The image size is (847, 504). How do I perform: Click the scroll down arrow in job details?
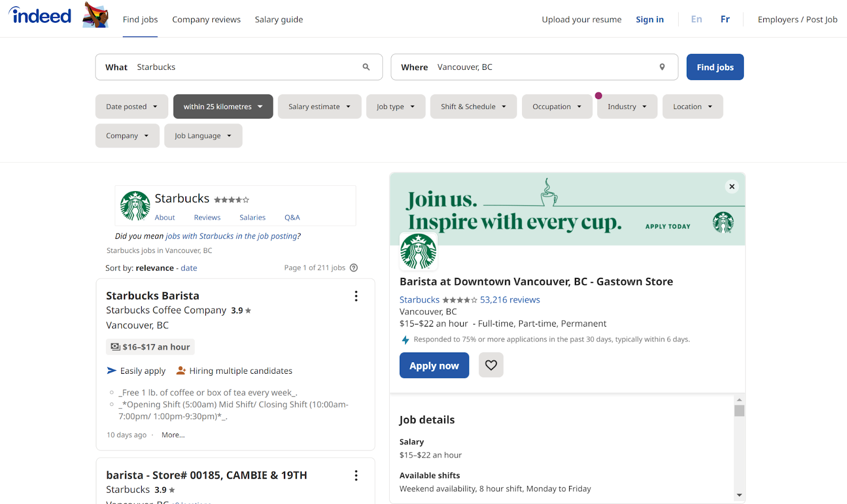coord(739,496)
